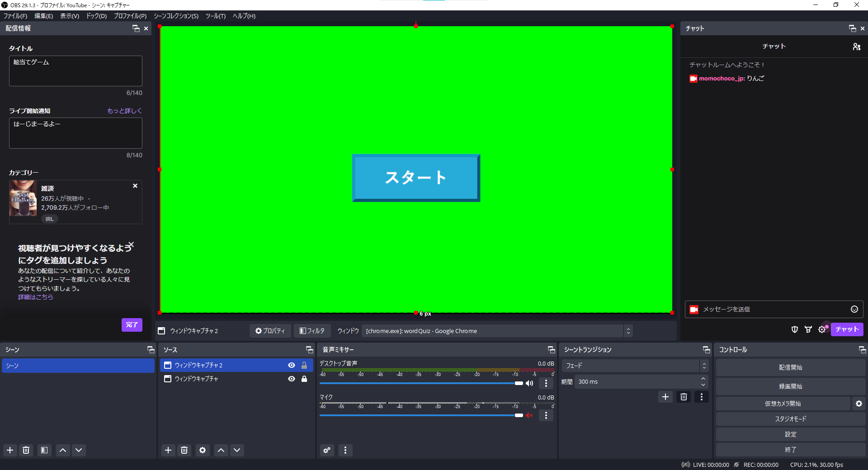Open the ツール(T) menu
The height and width of the screenshot is (470, 868).
(216, 16)
